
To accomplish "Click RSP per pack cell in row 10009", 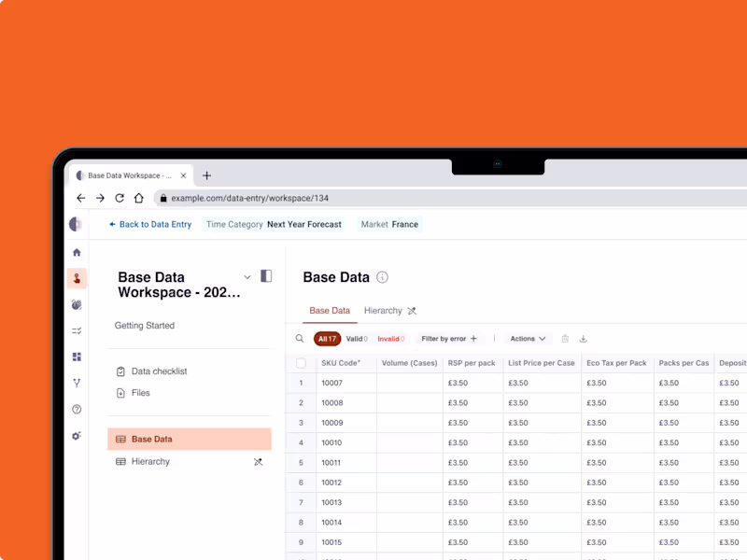I will pos(473,423).
